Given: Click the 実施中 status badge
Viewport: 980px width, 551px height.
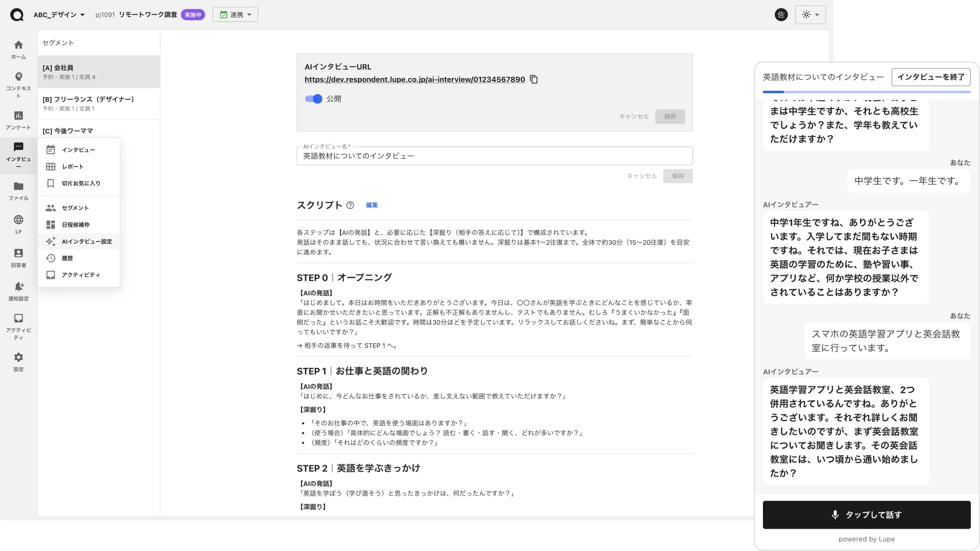Looking at the screenshot, I should point(193,15).
